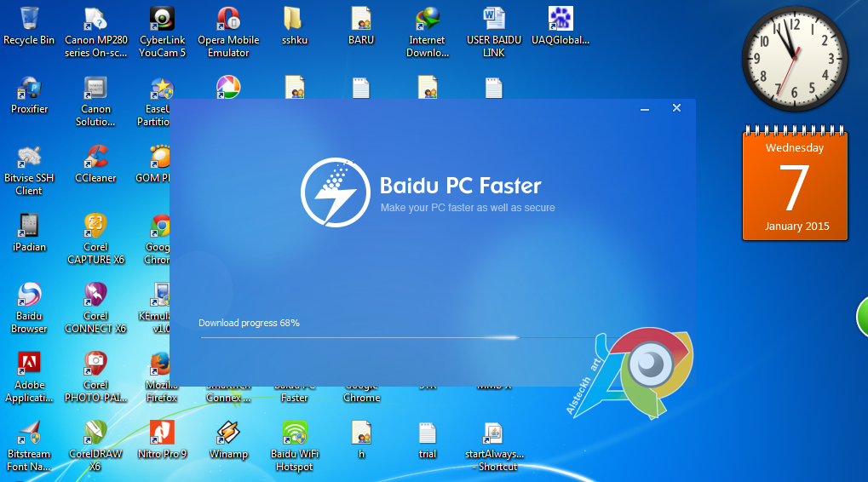Image resolution: width=868 pixels, height=482 pixels.
Task: Launch Bitvise SSH Client
Action: [x=29, y=170]
